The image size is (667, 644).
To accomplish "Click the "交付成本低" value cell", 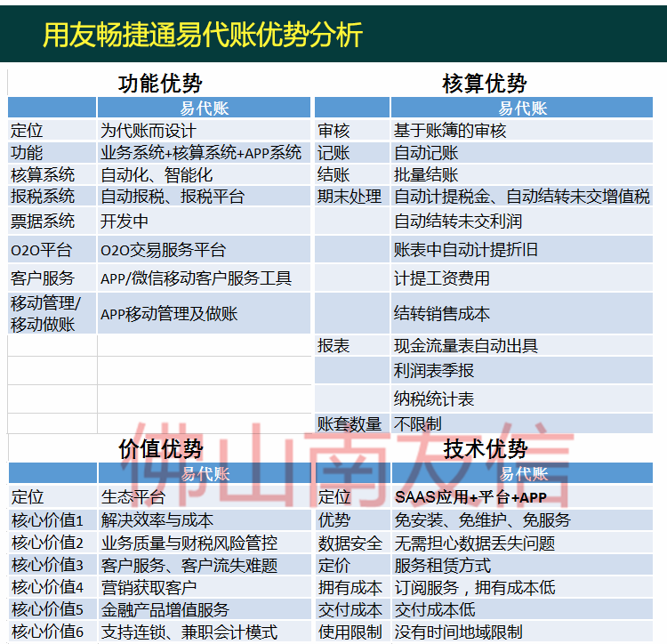I will [522, 609].
